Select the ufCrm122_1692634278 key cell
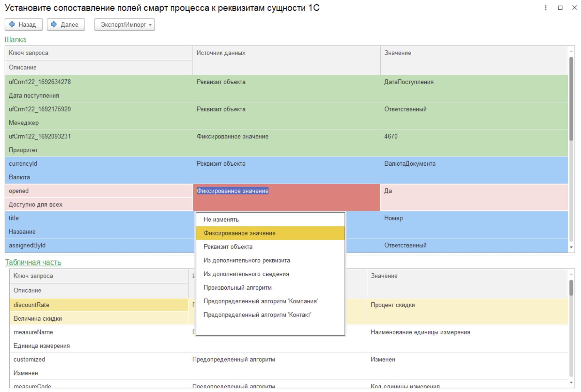Viewport: 581px width, 392px height. [x=99, y=82]
